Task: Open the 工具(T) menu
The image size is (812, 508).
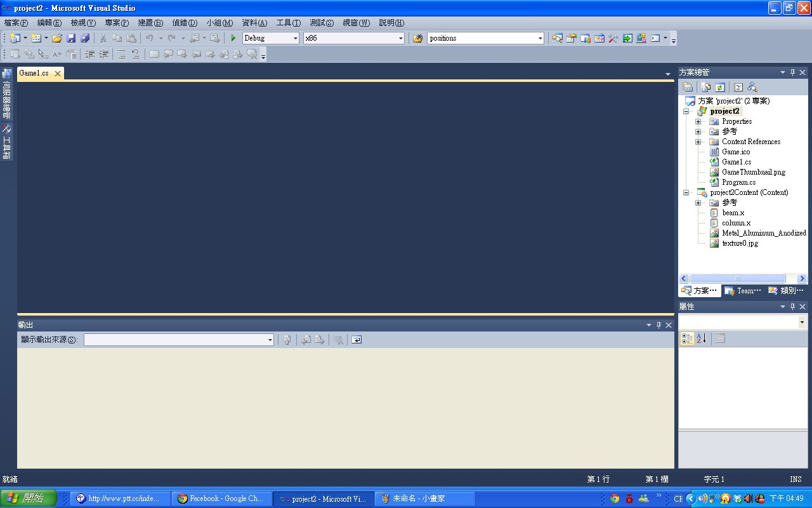Action: click(288, 23)
